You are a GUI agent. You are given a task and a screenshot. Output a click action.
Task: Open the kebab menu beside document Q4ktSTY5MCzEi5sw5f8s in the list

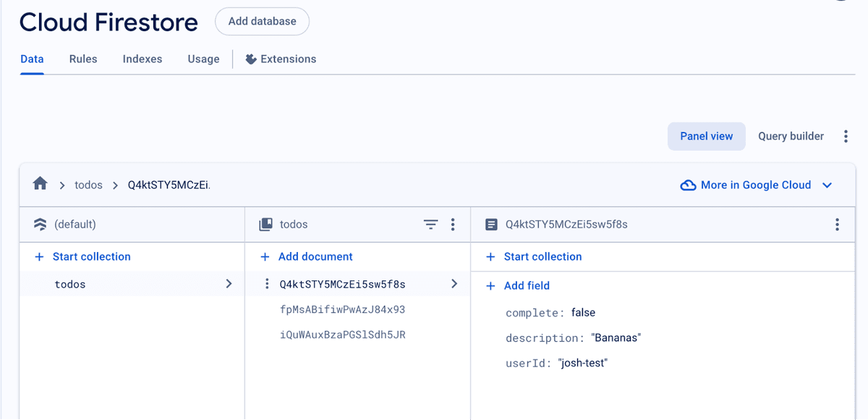pos(267,283)
